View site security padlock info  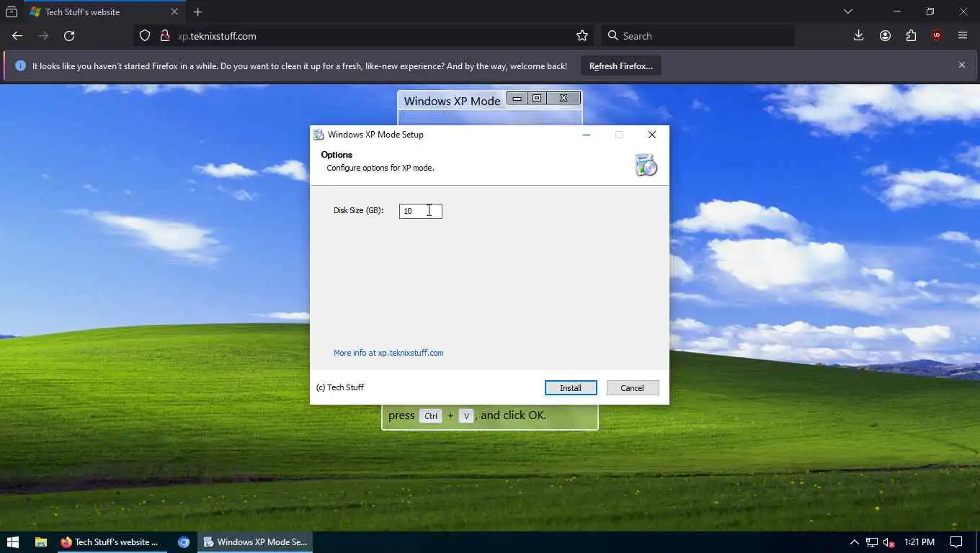[164, 36]
